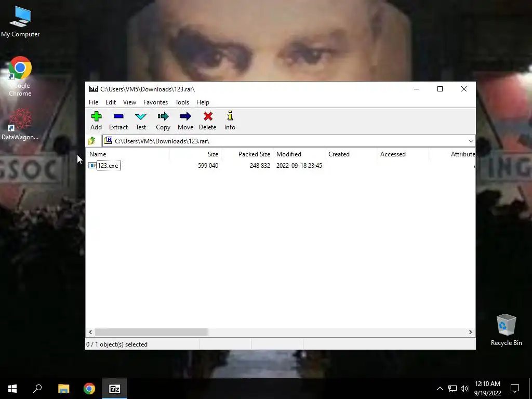Viewport: 532px width, 399px height.
Task: Select the Recycle Bin desktop icon
Action: [506, 330]
